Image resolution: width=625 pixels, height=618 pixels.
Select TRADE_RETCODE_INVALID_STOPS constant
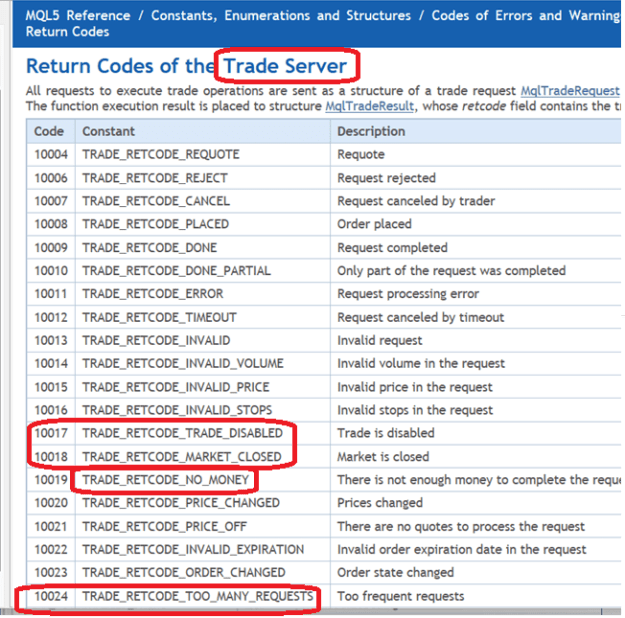177,410
